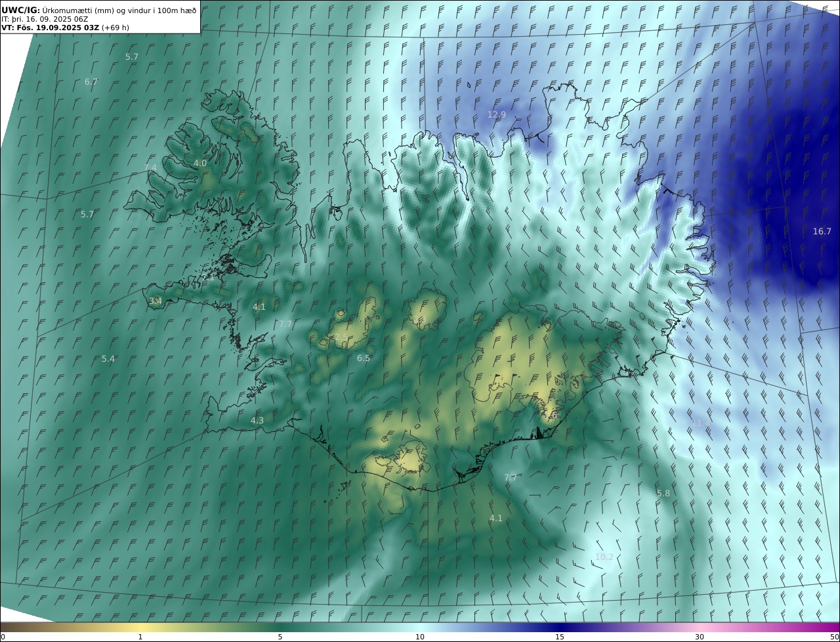Click the '50' tick label on the color scale

[x=835, y=637]
